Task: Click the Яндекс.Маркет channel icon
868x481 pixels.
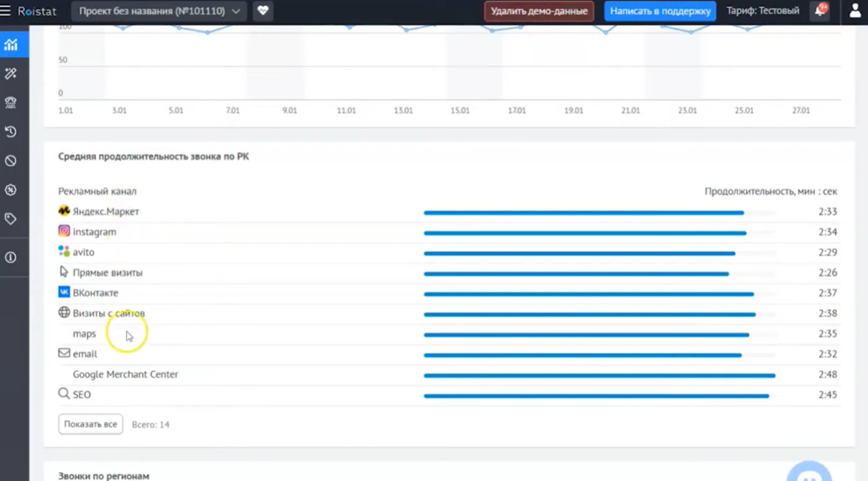Action: click(64, 211)
